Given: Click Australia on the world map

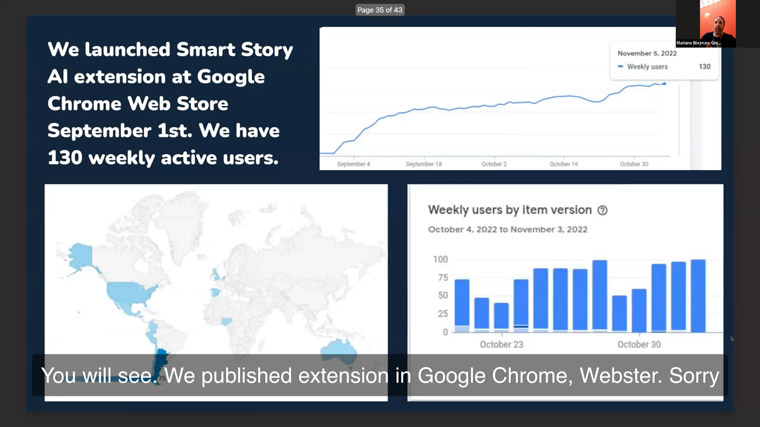Looking at the screenshot, I should 339,351.
